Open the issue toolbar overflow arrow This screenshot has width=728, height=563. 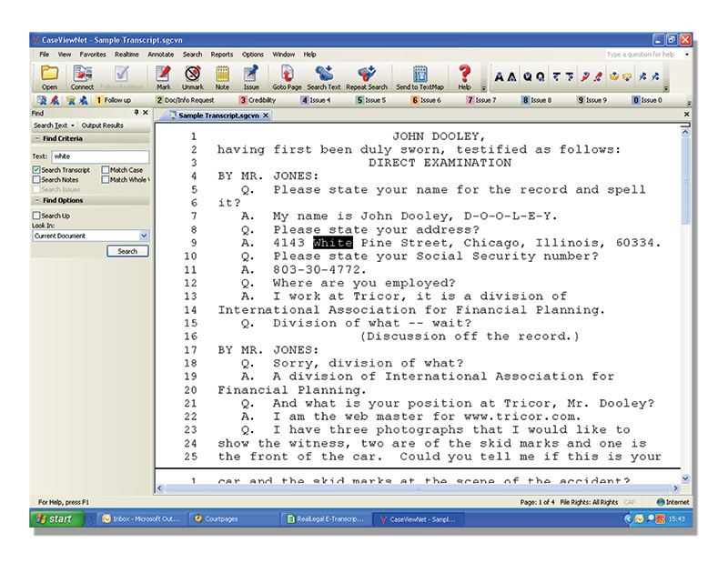(x=689, y=103)
